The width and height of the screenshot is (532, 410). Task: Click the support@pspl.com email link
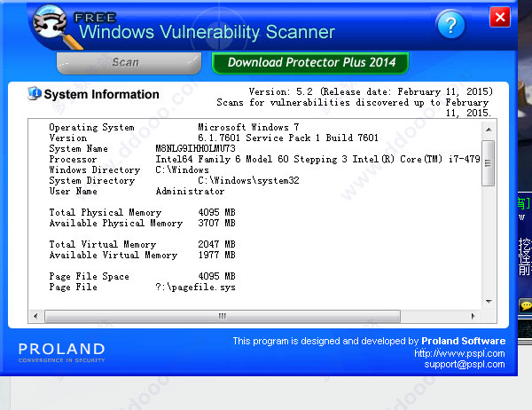click(465, 365)
